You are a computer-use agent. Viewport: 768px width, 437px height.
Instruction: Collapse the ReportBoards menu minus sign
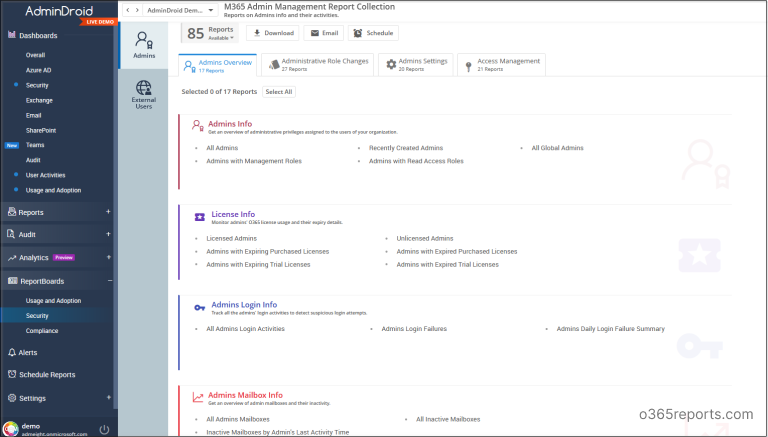(x=110, y=281)
